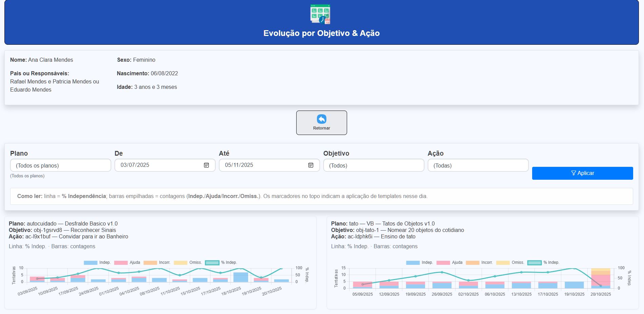Screen dimensions: 644x314
Task: Open the calendar picker in the Até field
Action: (311, 165)
